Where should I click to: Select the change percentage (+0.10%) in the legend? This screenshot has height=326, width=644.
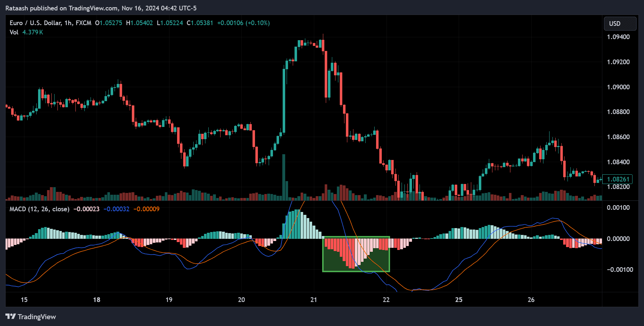pyautogui.click(x=257, y=23)
